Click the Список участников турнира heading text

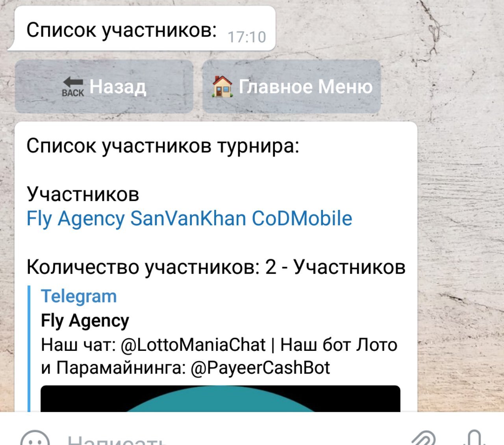(x=163, y=146)
